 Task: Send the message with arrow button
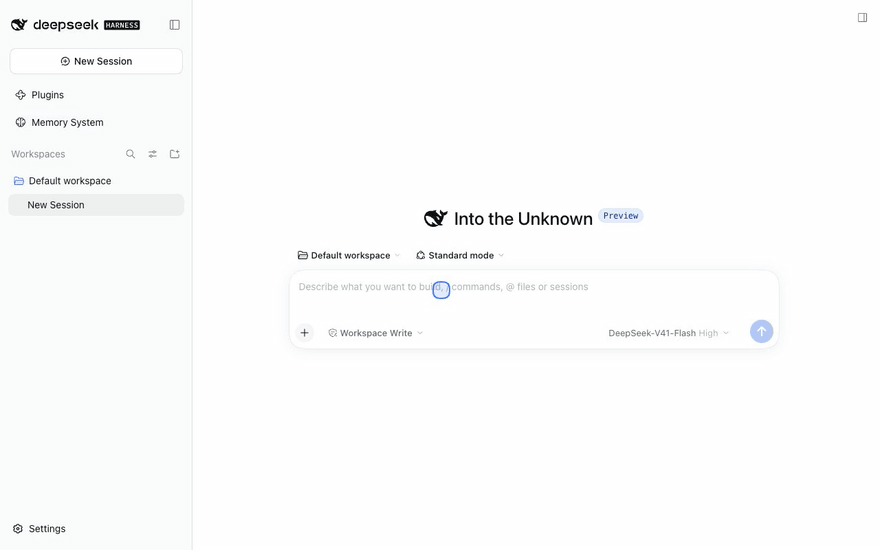point(761,332)
